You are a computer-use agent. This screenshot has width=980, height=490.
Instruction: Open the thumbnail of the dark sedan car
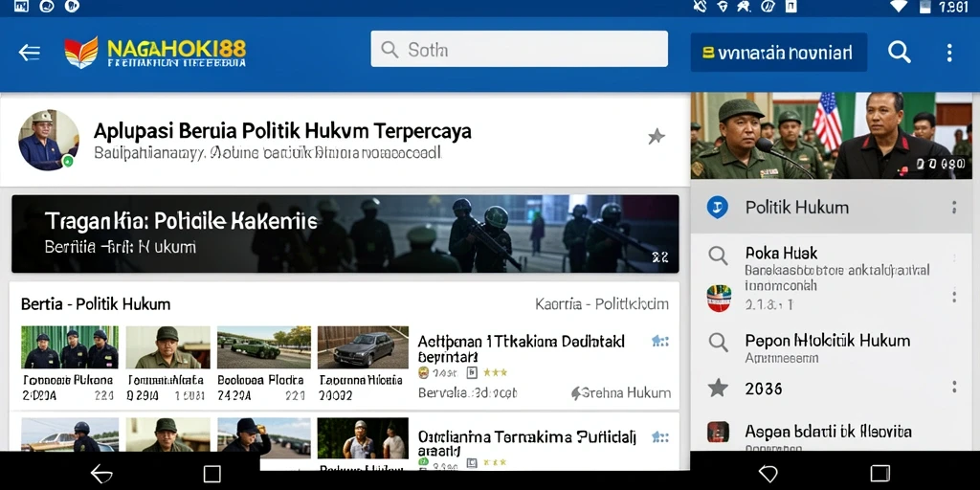click(x=363, y=346)
